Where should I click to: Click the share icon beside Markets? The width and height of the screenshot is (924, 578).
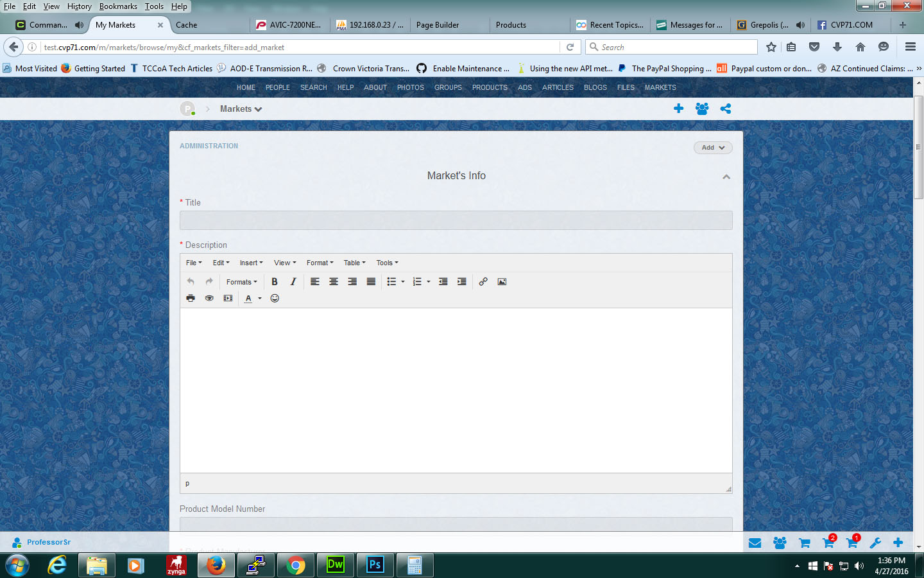(x=726, y=109)
